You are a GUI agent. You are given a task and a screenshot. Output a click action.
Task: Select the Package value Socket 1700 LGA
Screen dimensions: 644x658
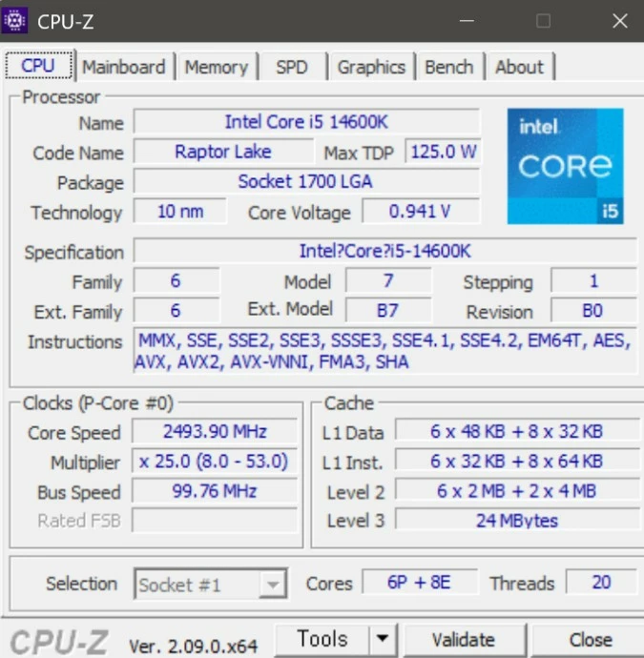[306, 181]
